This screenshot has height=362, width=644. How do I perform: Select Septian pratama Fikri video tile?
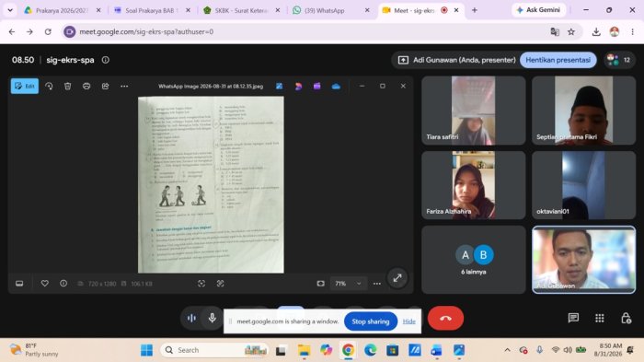(x=583, y=111)
